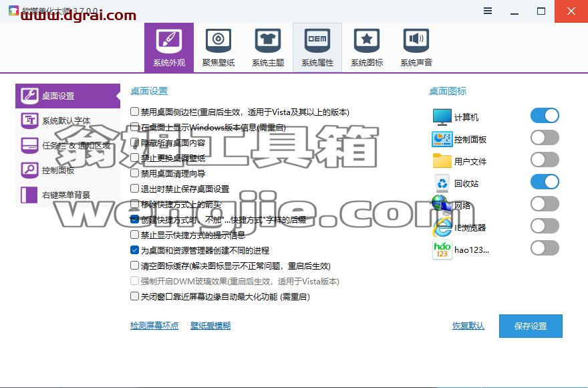Enable 控制面板 desktop icon switch

tap(545, 138)
